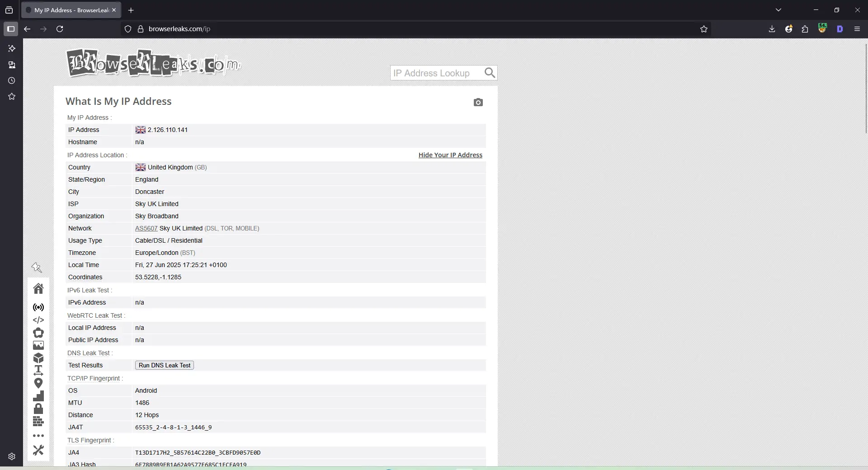This screenshot has height=470, width=868.
Task: Click the WebRTC Leak Test heading link
Action: [95, 315]
